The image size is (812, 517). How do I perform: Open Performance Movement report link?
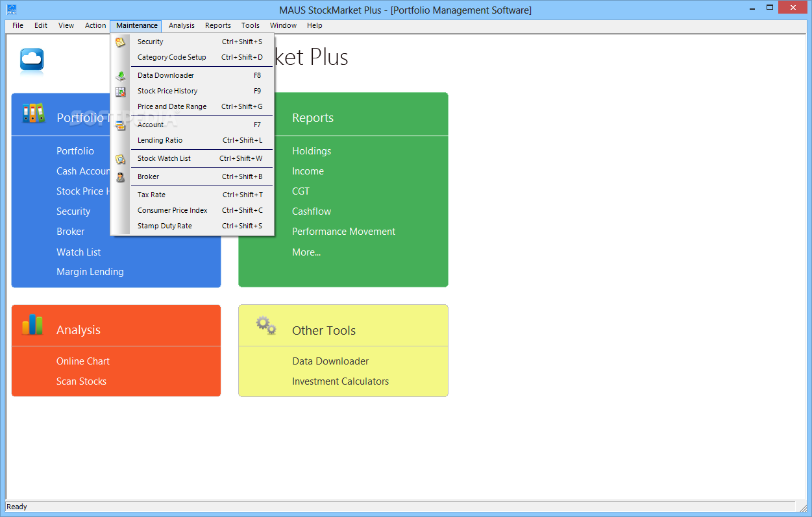click(344, 232)
